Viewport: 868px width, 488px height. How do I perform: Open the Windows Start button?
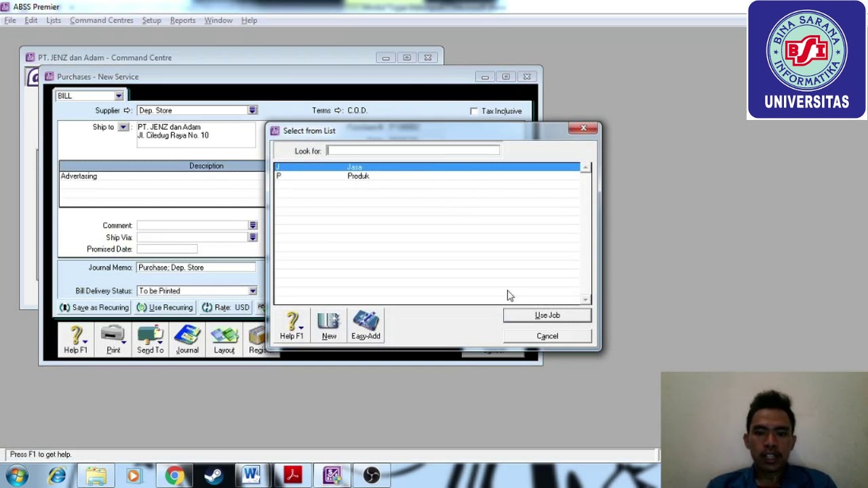(x=17, y=476)
